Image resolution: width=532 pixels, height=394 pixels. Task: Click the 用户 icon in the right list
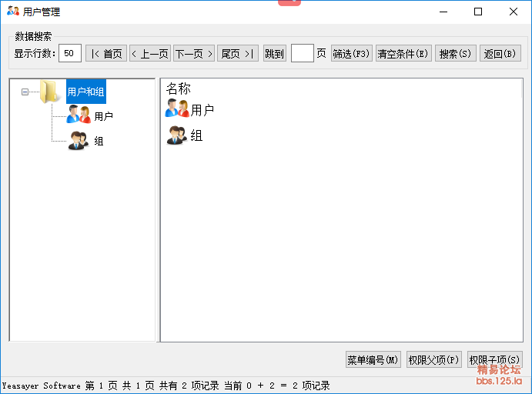tap(177, 109)
